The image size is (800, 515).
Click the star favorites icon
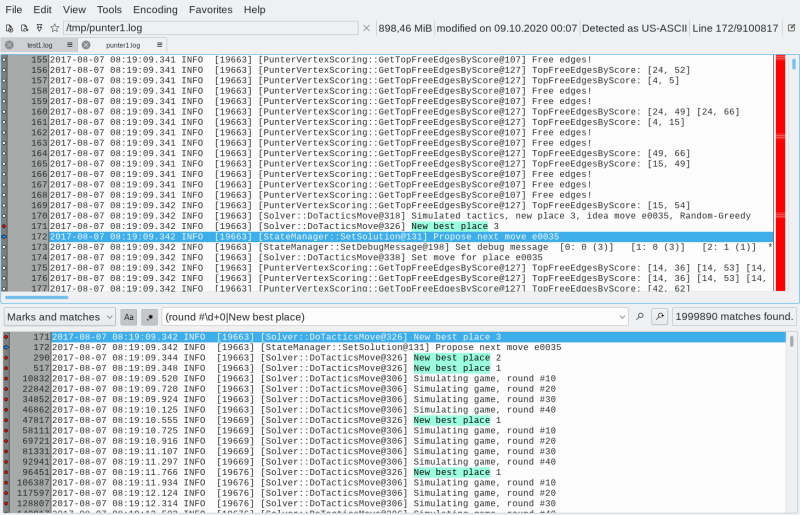coord(54,29)
